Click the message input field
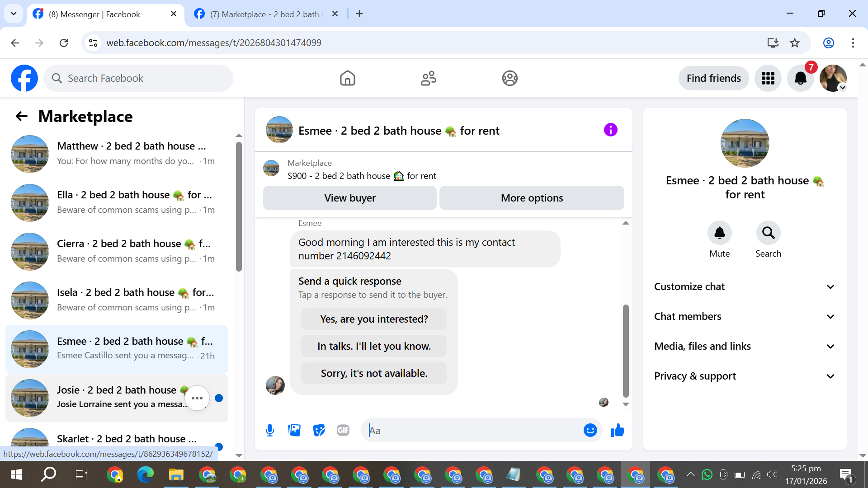Image resolution: width=868 pixels, height=488 pixels. click(x=475, y=431)
